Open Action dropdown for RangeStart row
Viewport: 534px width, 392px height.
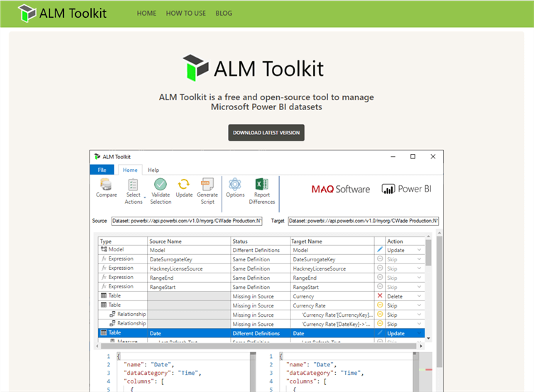pyautogui.click(x=419, y=287)
